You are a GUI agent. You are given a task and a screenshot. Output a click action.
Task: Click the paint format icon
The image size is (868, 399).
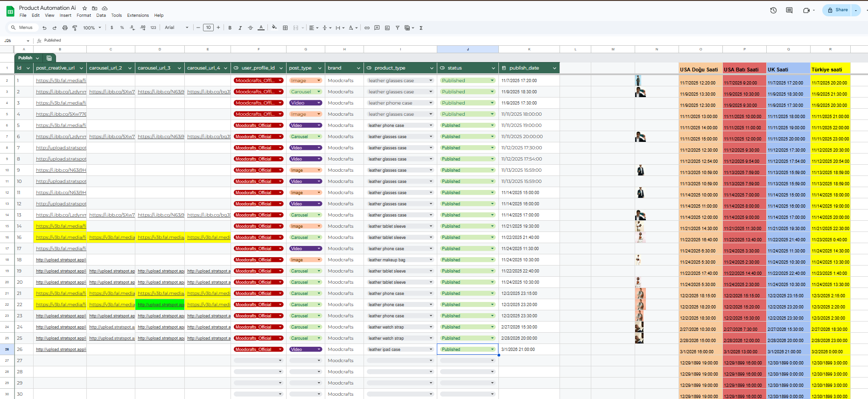pos(75,28)
